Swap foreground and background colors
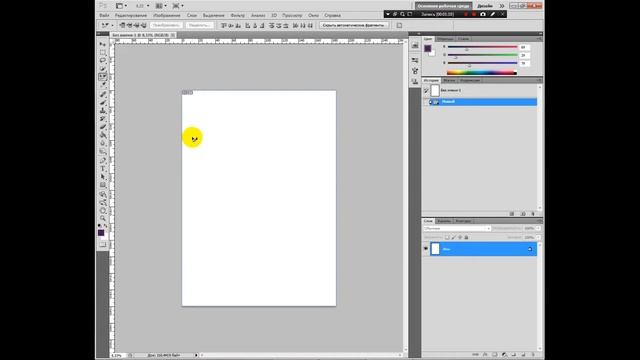The height and width of the screenshot is (360, 640). (x=106, y=225)
